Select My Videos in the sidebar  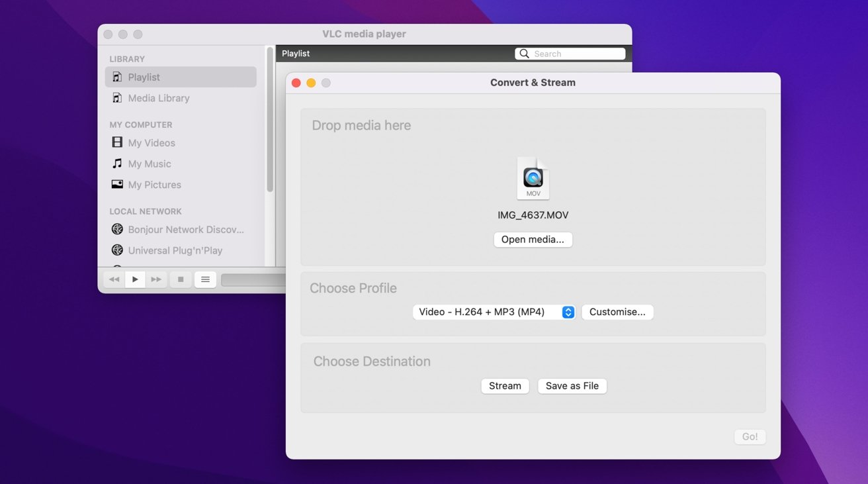(181, 142)
